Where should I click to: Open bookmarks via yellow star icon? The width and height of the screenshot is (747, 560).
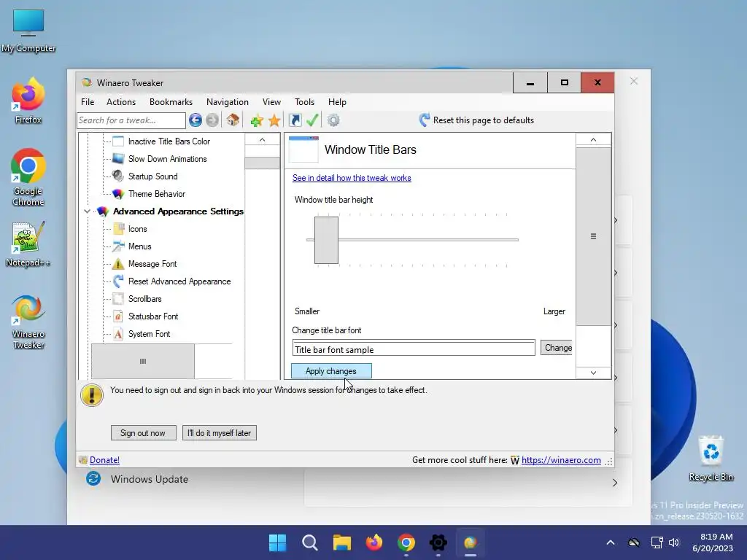[274, 120]
